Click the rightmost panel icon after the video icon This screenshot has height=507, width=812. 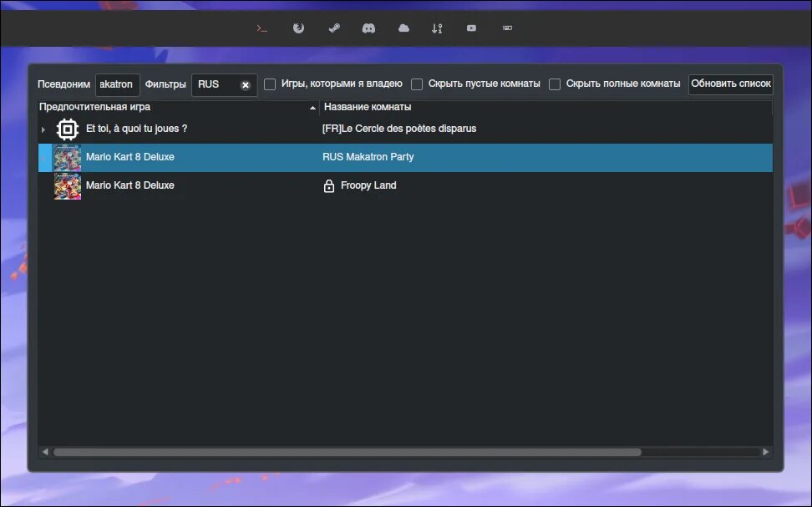508,28
